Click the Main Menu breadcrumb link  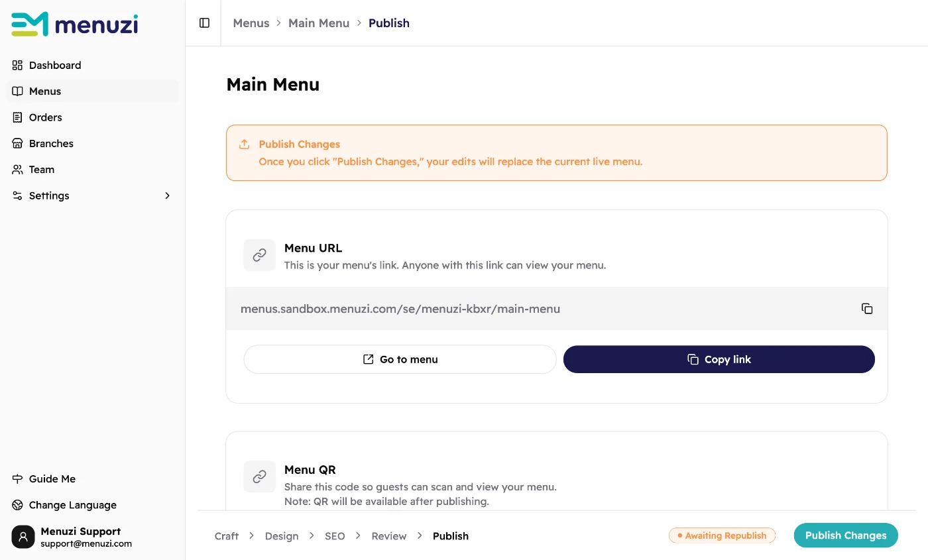point(319,23)
